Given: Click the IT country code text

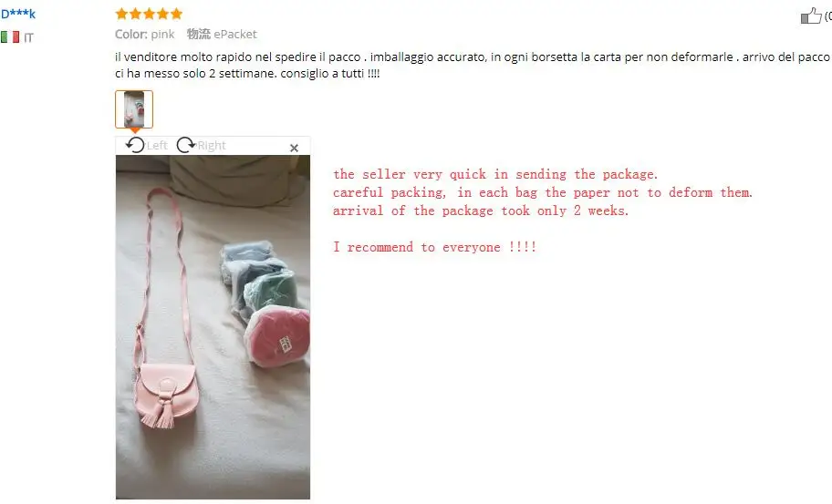Looking at the screenshot, I should coord(28,37).
